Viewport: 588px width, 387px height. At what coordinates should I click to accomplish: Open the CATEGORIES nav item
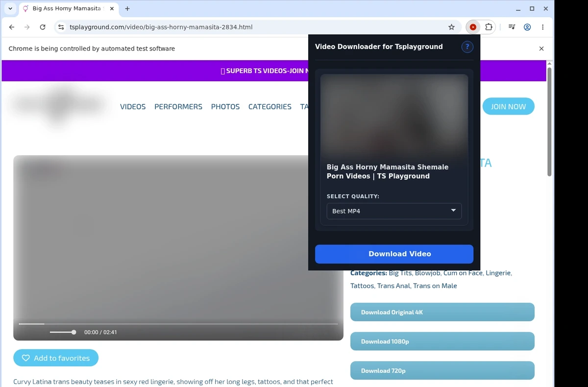point(270,107)
